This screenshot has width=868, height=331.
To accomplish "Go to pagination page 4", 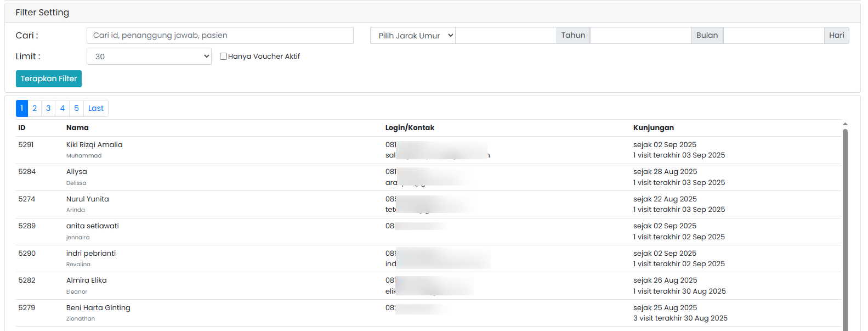I will (63, 108).
